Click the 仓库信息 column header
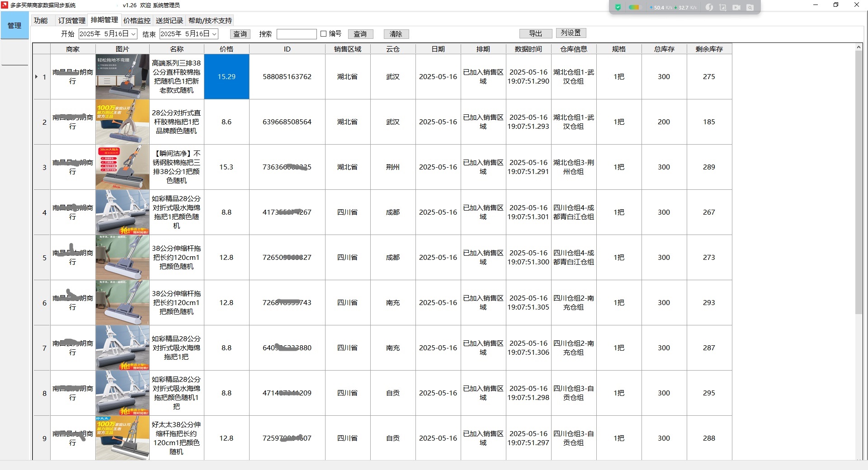The height and width of the screenshot is (470, 868). 574,49
